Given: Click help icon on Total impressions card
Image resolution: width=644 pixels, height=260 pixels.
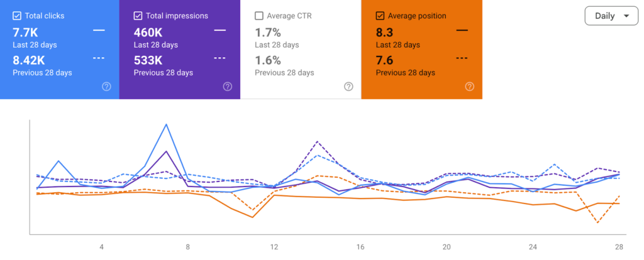Looking at the screenshot, I should click(x=227, y=87).
